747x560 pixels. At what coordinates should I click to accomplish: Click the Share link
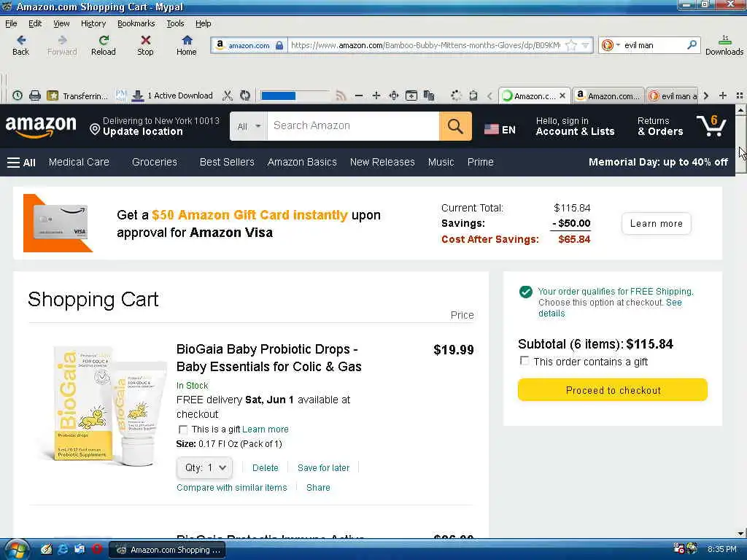[318, 488]
